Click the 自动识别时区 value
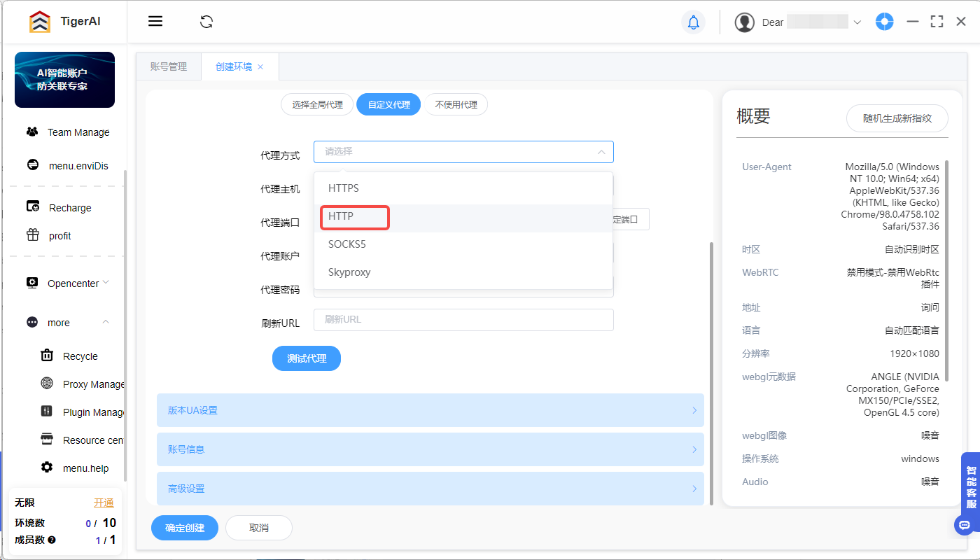Viewport: 980px width, 560px height. coord(912,249)
